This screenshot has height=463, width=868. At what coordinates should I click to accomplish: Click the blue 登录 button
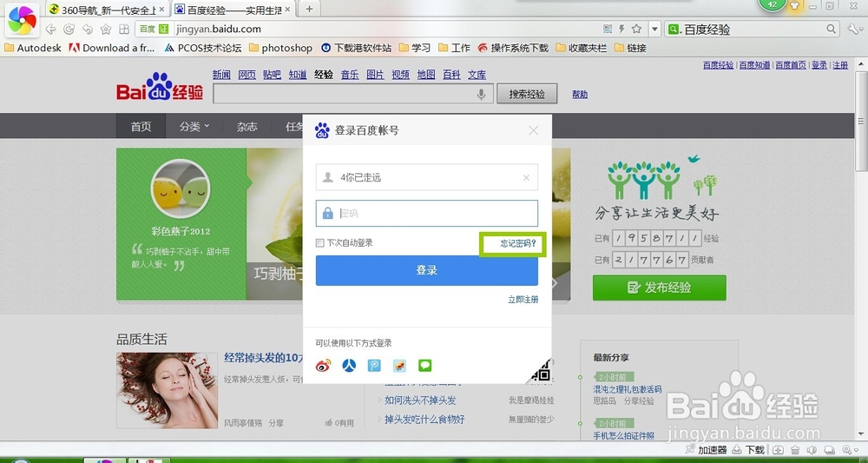pos(427,270)
